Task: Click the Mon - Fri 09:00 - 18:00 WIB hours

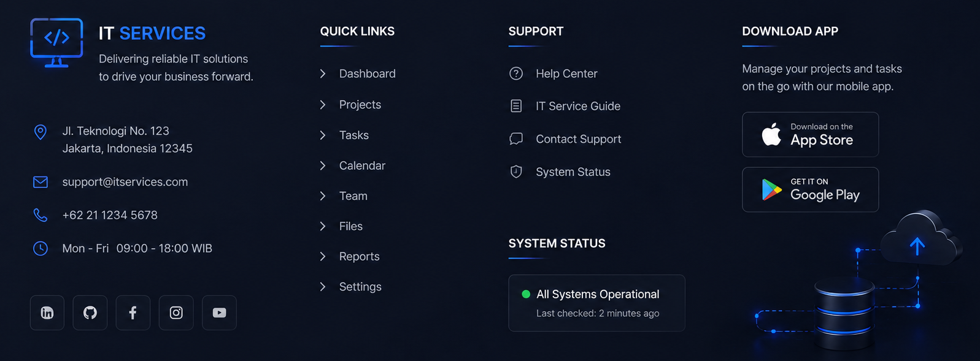Action: 137,248
